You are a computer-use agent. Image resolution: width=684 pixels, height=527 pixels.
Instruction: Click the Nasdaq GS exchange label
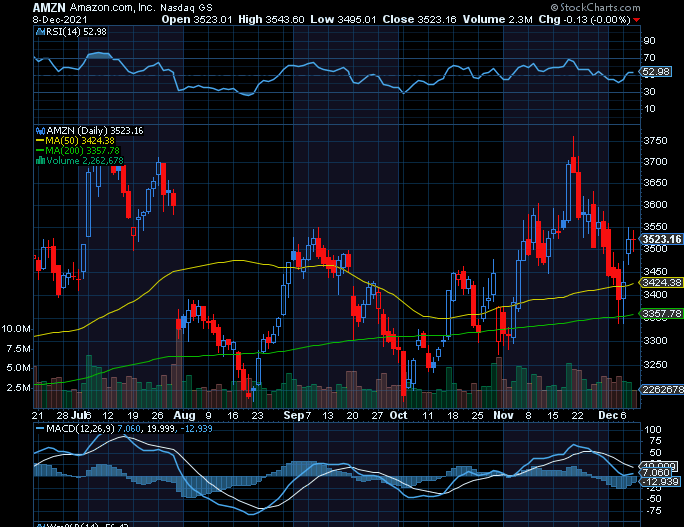186,7
